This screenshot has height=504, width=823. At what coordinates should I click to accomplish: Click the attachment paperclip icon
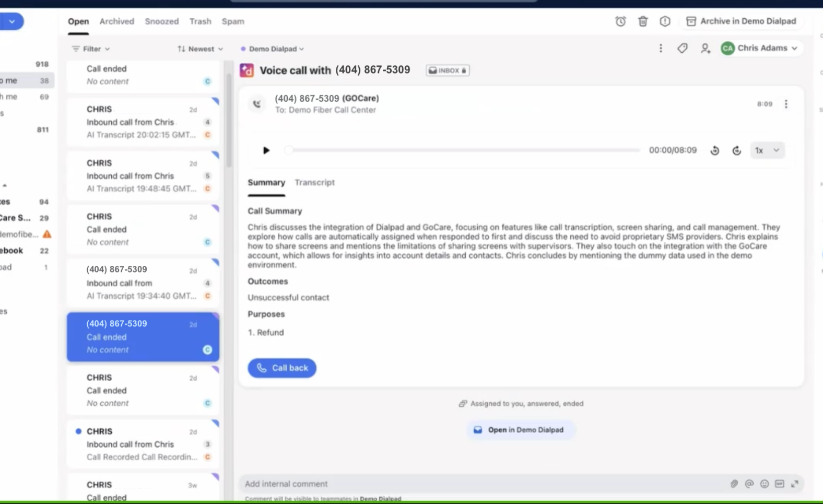click(734, 484)
